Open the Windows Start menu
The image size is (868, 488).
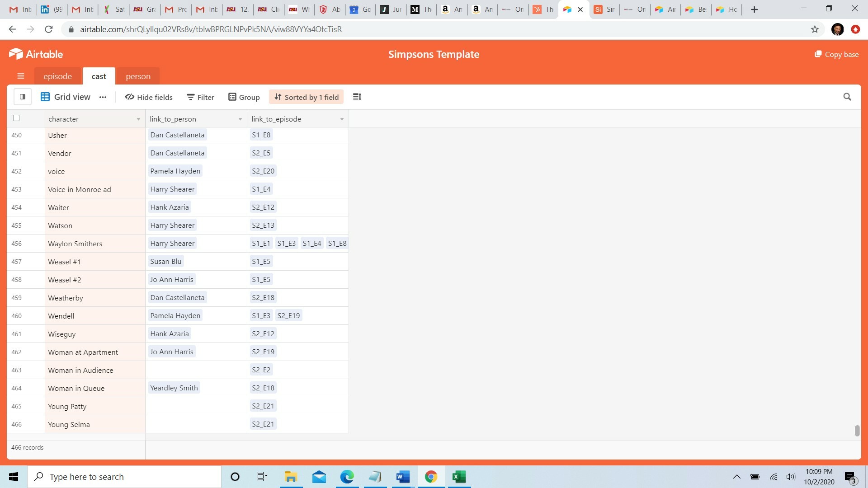point(14,477)
